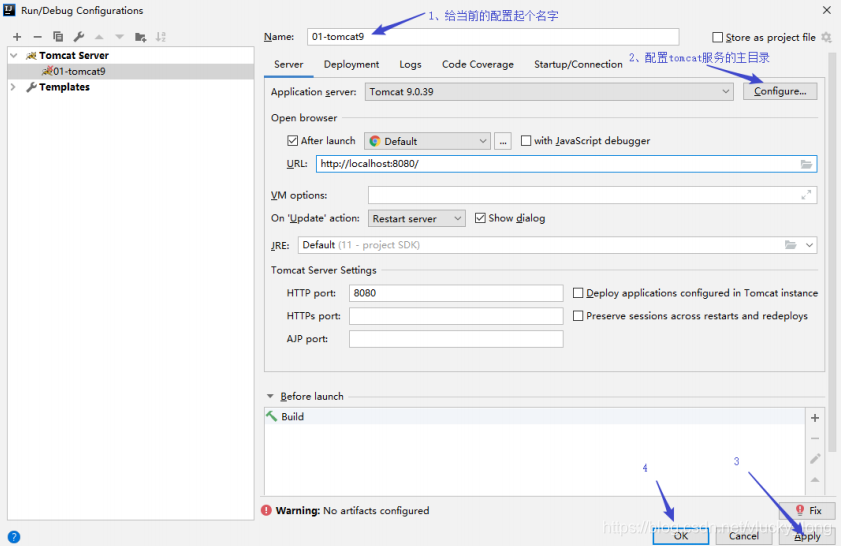Open help with the question mark icon

click(14, 536)
